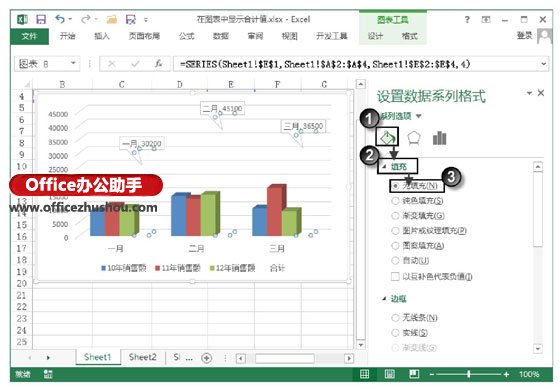560x389 pixels.
Task: Select the 无线条(N) border radio button
Action: [x=395, y=318]
